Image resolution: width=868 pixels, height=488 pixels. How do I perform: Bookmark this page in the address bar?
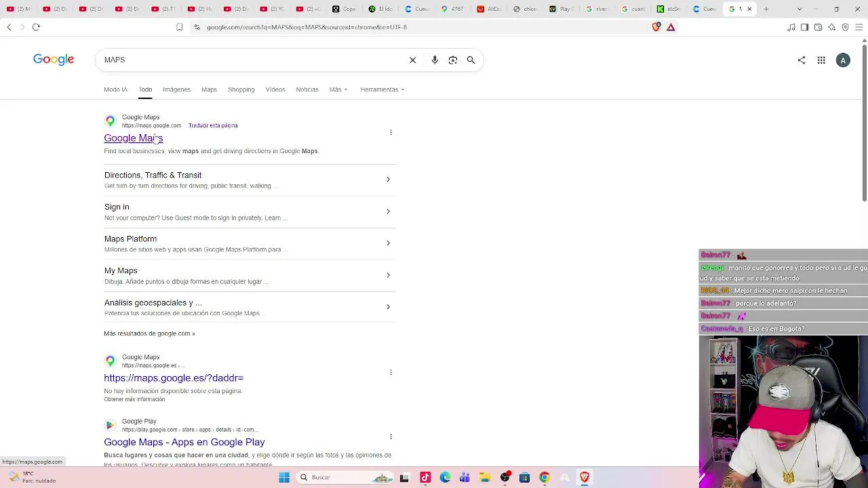point(179,27)
